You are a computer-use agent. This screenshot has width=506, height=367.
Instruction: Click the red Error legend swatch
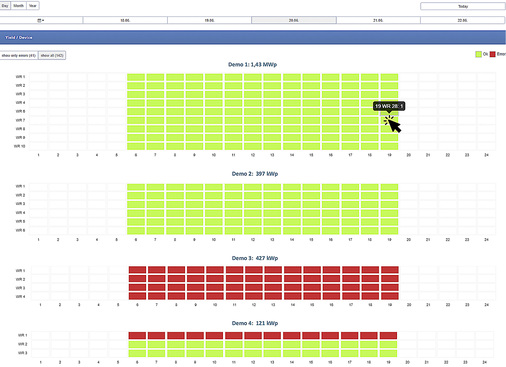click(x=492, y=54)
